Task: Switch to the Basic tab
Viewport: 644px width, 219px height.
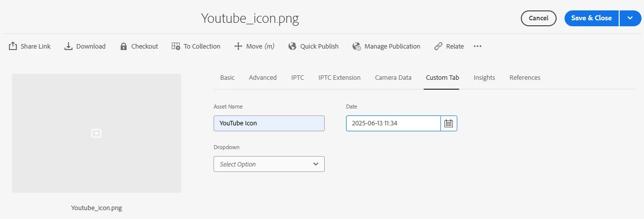Action: pyautogui.click(x=227, y=77)
